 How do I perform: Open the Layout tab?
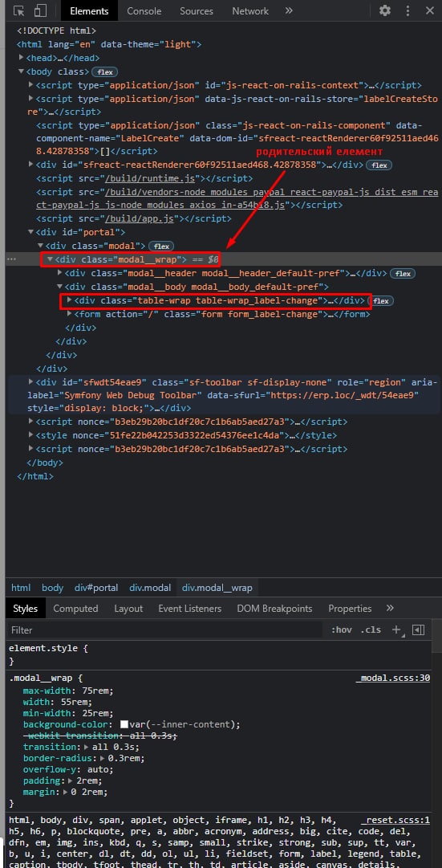128,609
